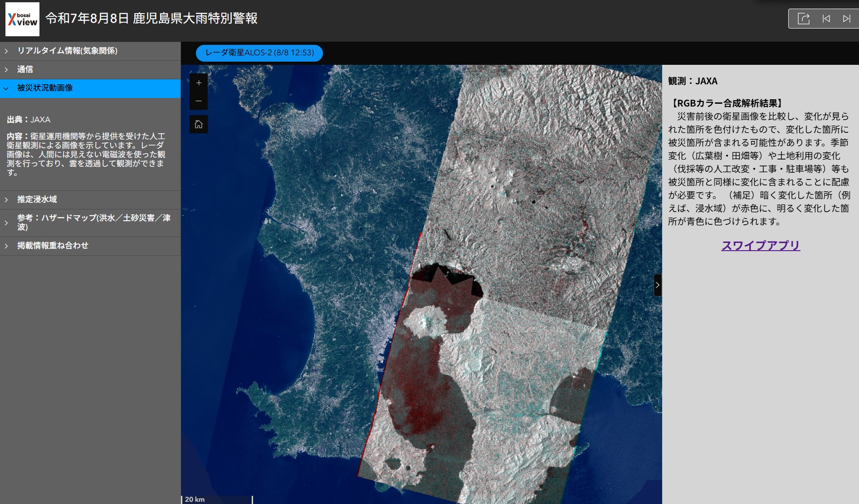Click the bosai X view logo
Screen dimensions: 859x504
click(22, 19)
